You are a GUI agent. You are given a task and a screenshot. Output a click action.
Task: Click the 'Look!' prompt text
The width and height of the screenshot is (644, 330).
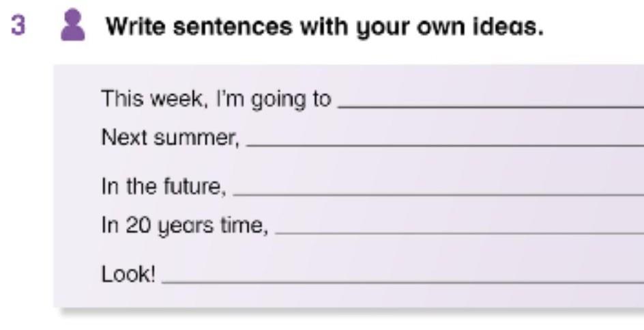[x=128, y=275]
